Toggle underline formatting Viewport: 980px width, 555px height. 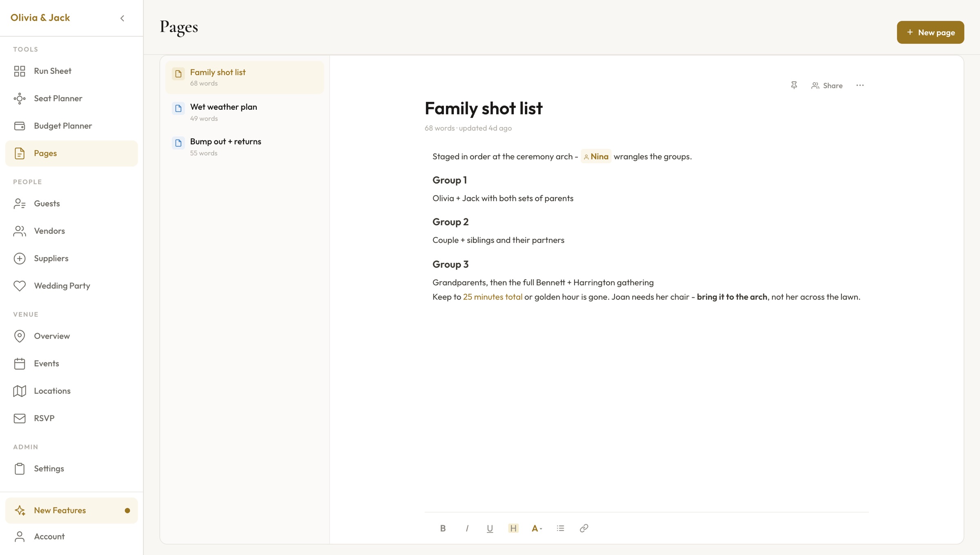click(490, 528)
